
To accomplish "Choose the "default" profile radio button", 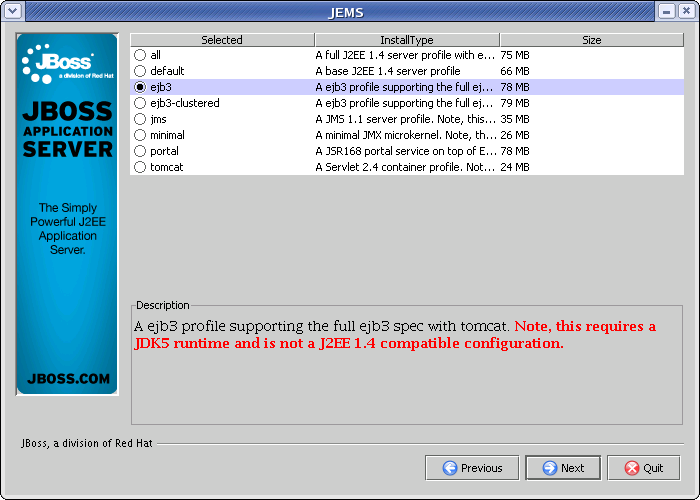I will 140,71.
